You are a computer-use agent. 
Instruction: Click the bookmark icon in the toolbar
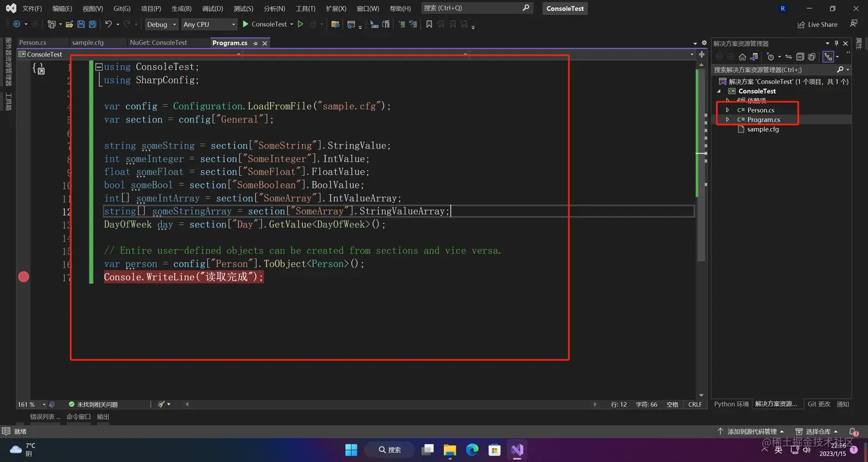point(429,24)
